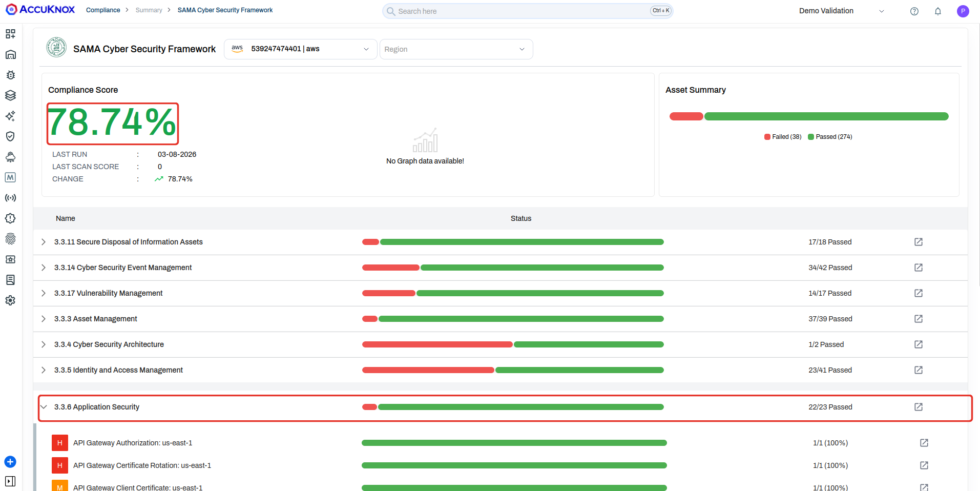Screen dimensions: 980x491
Task: Click the Asset Summary pass/fail bar
Action: tap(809, 116)
